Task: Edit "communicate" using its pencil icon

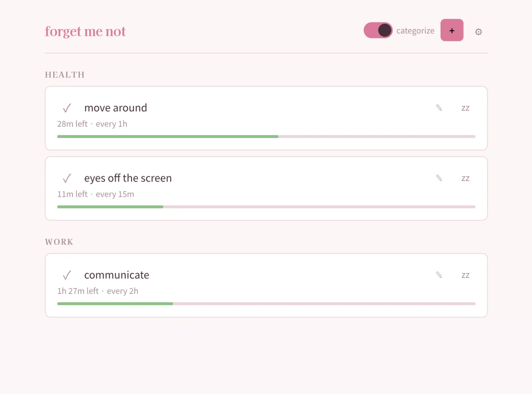Action: (x=439, y=274)
